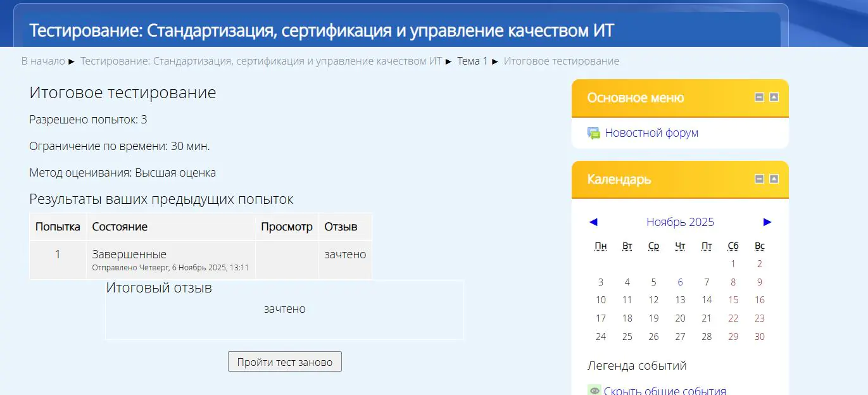Screen dimensions: 868x395
Task: Select day 6 in calendar
Action: pos(680,282)
